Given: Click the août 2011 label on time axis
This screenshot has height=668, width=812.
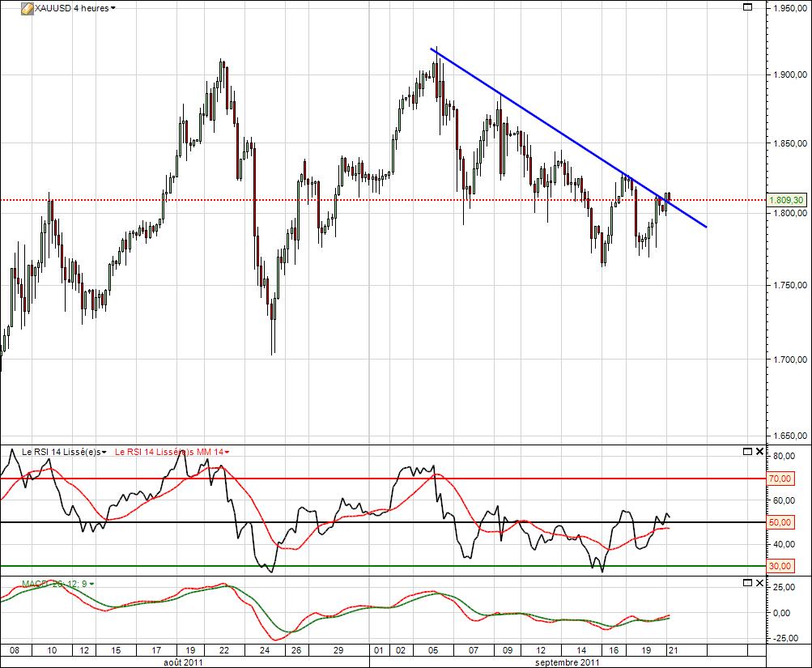Looking at the screenshot, I should tap(184, 662).
